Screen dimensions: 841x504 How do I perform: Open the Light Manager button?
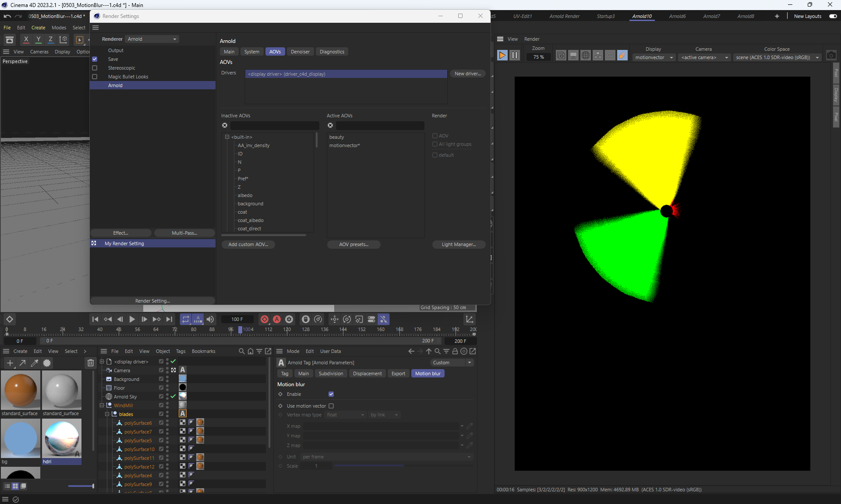[x=459, y=244]
